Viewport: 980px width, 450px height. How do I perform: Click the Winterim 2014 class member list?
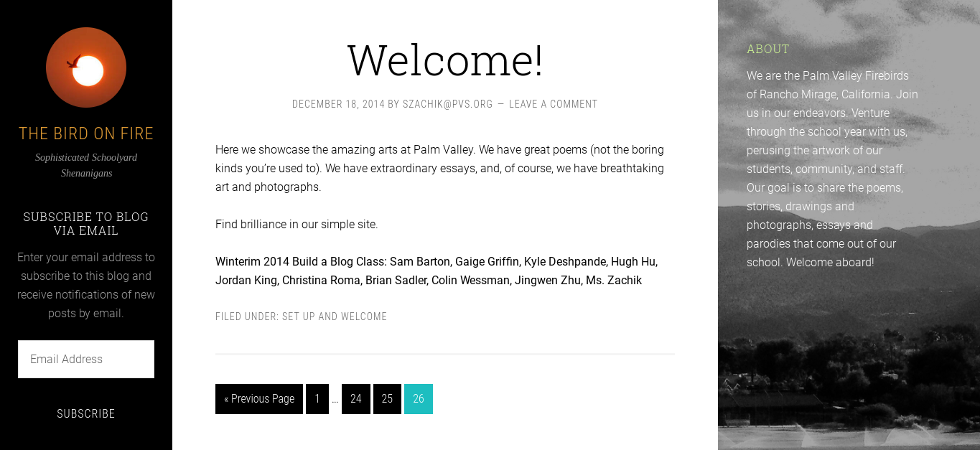coord(437,271)
